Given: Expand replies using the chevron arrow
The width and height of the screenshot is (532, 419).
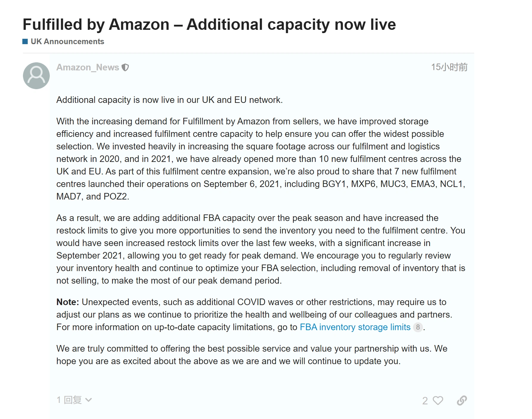Looking at the screenshot, I should (89, 400).
